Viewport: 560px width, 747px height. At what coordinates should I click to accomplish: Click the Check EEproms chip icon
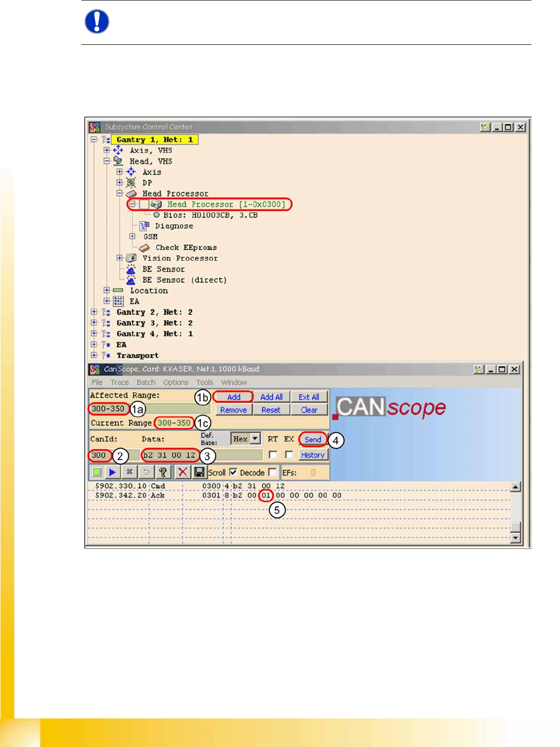tap(144, 247)
